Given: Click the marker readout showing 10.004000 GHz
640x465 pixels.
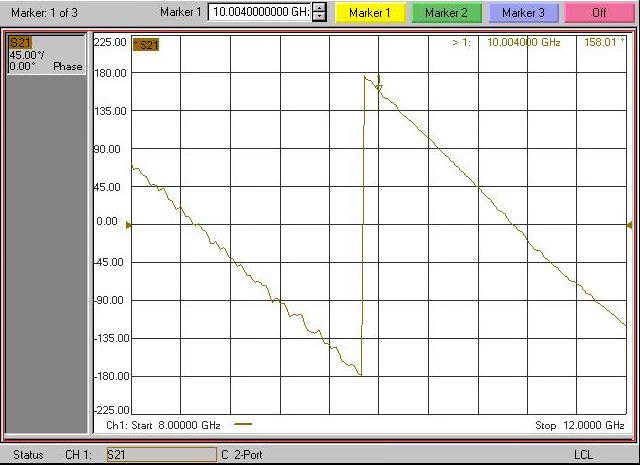Looking at the screenshot, I should tap(525, 43).
